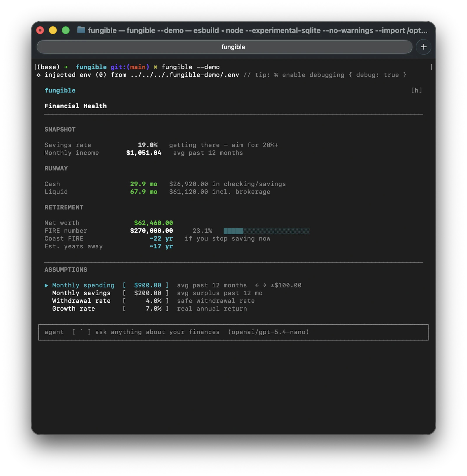Click the $61,120.00 incl. brokerage text

click(x=219, y=192)
